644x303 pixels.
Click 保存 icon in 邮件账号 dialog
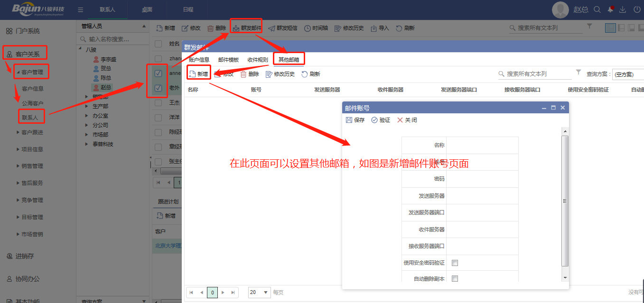[x=349, y=120]
